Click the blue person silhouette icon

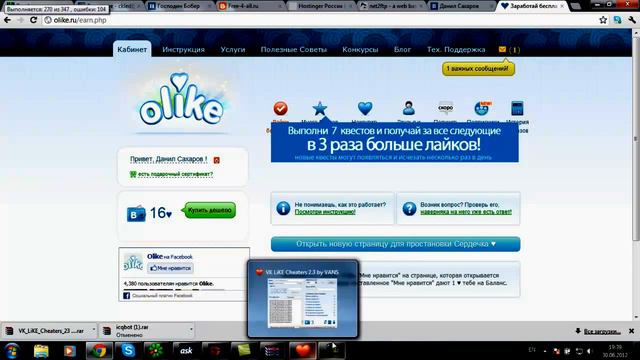(x=409, y=108)
